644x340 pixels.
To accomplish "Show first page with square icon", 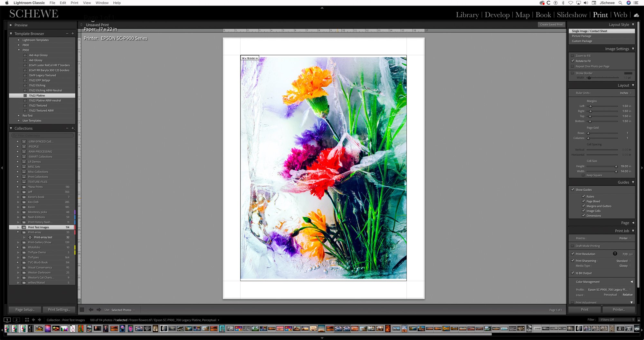I will pos(82,310).
